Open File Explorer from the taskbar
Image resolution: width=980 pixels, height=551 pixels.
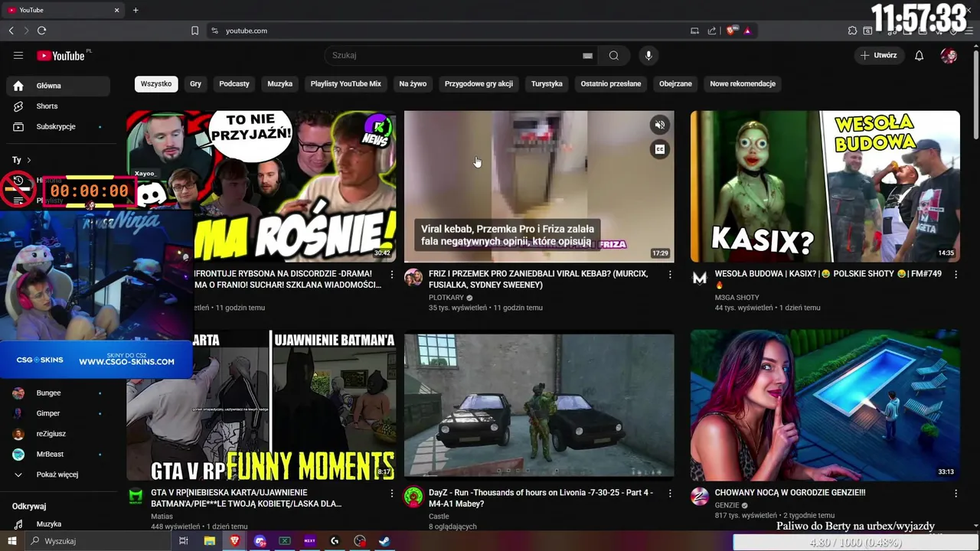pos(209,541)
